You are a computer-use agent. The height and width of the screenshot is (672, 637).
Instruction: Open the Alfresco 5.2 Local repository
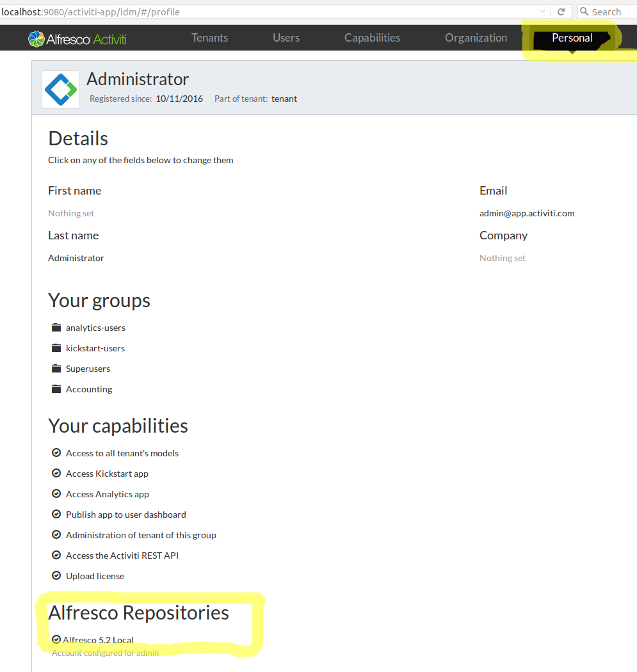(x=98, y=640)
